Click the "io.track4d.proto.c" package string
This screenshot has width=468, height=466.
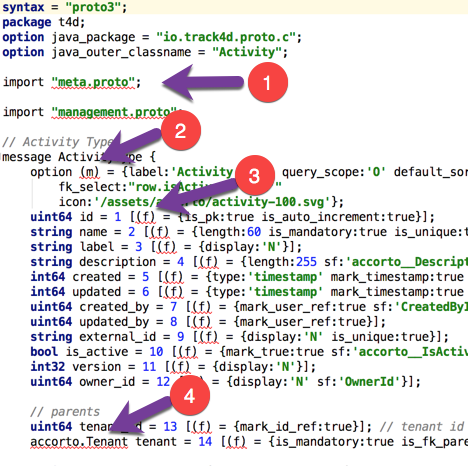point(226,37)
